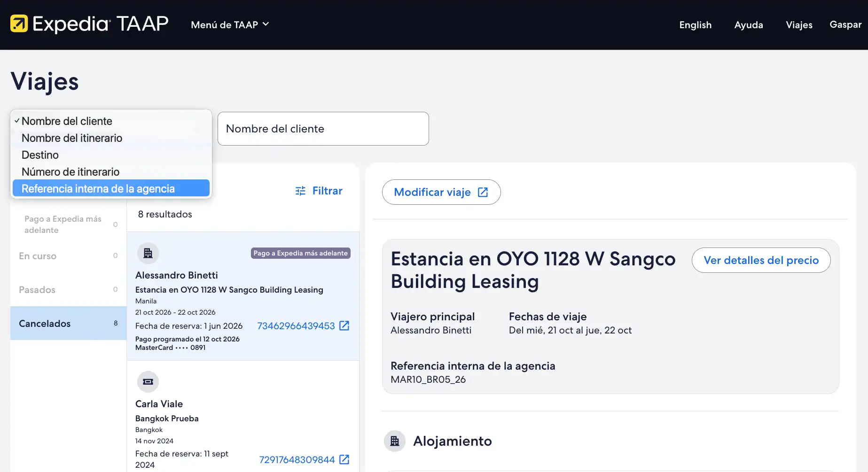868x472 pixels.
Task: Open Alessandro Binetti trip card
Action: click(243, 296)
